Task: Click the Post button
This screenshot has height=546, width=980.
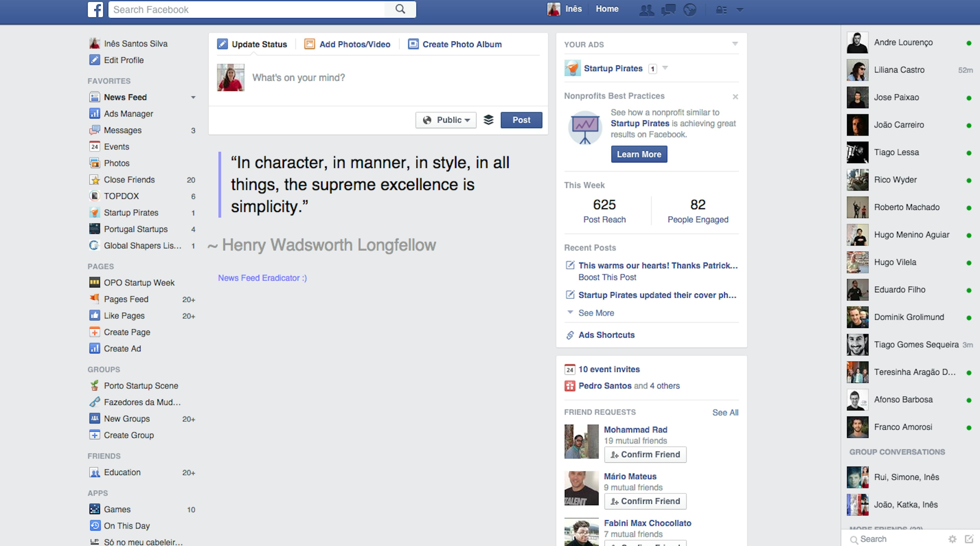Action: click(521, 120)
